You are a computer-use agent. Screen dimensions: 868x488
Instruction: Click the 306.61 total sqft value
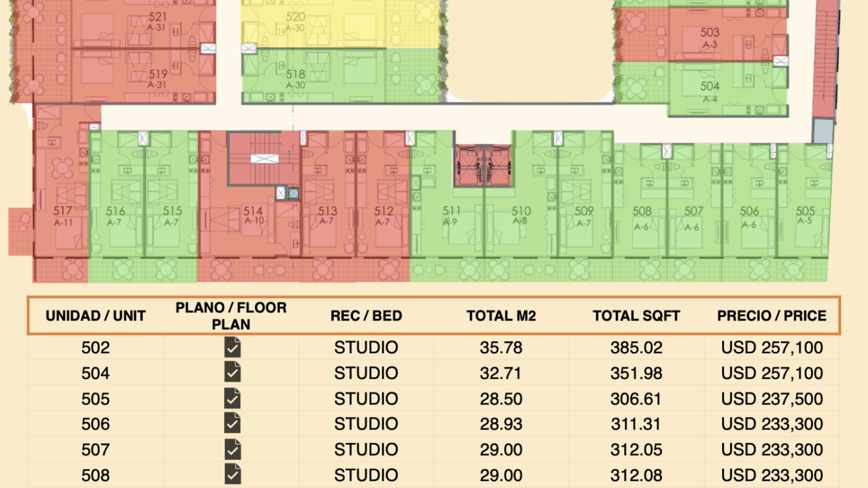[x=637, y=399]
